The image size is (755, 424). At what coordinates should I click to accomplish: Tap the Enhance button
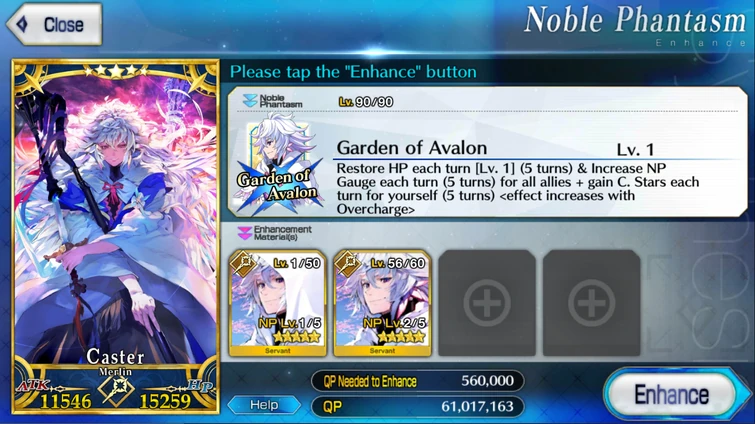tap(672, 395)
